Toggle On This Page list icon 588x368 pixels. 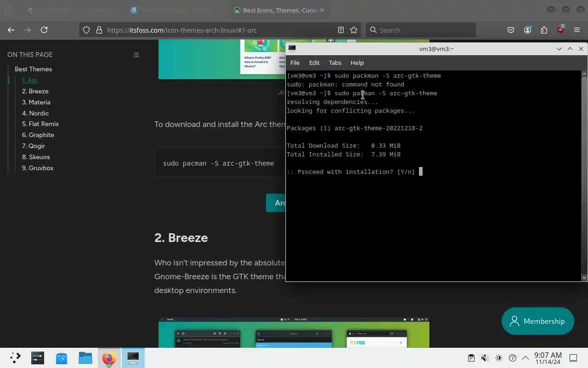pos(136,55)
